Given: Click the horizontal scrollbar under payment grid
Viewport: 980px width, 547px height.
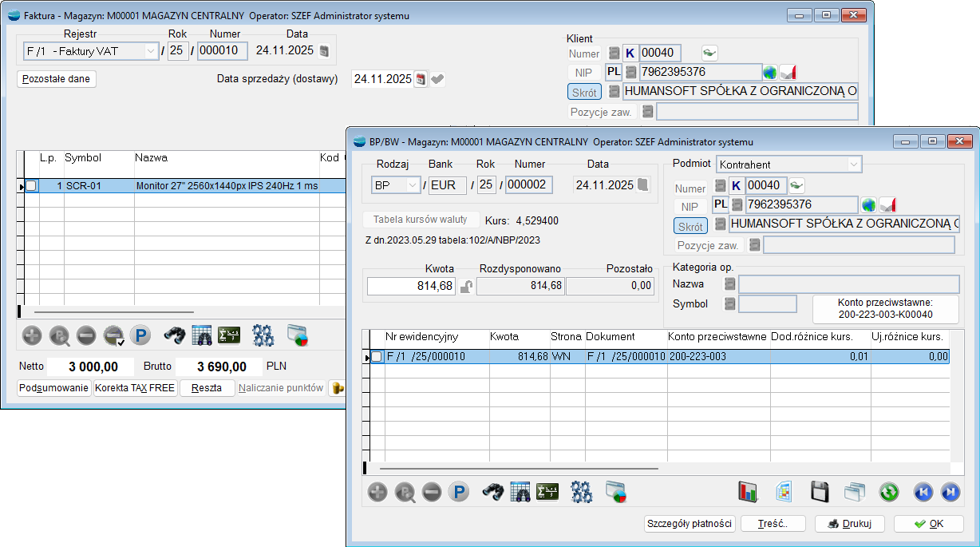Looking at the screenshot, I should click(x=519, y=469).
